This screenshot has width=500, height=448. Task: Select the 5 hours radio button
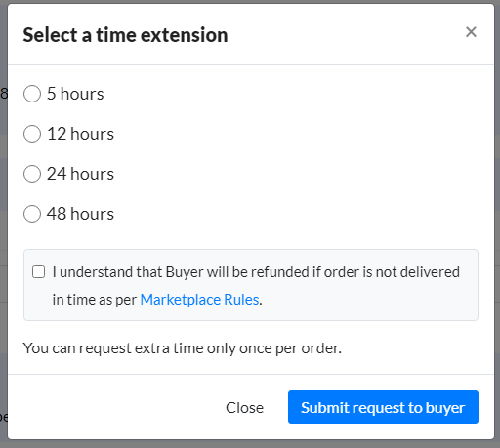pos(32,94)
